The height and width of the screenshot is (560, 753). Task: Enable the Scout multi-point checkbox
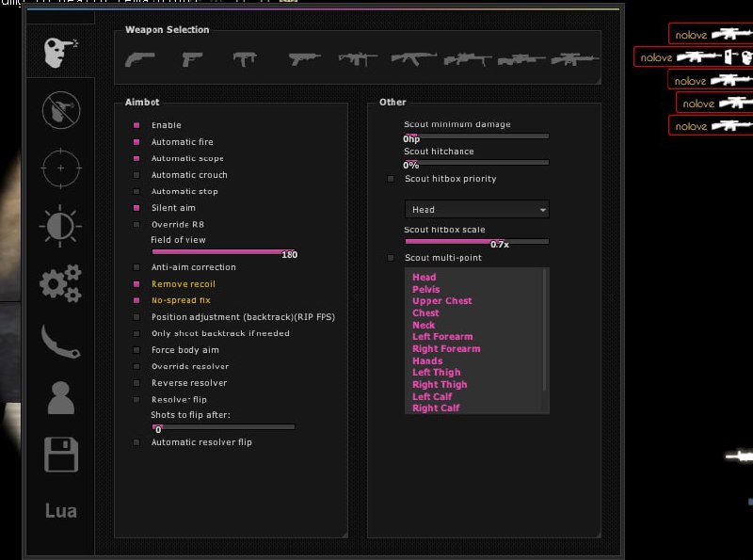click(x=392, y=258)
